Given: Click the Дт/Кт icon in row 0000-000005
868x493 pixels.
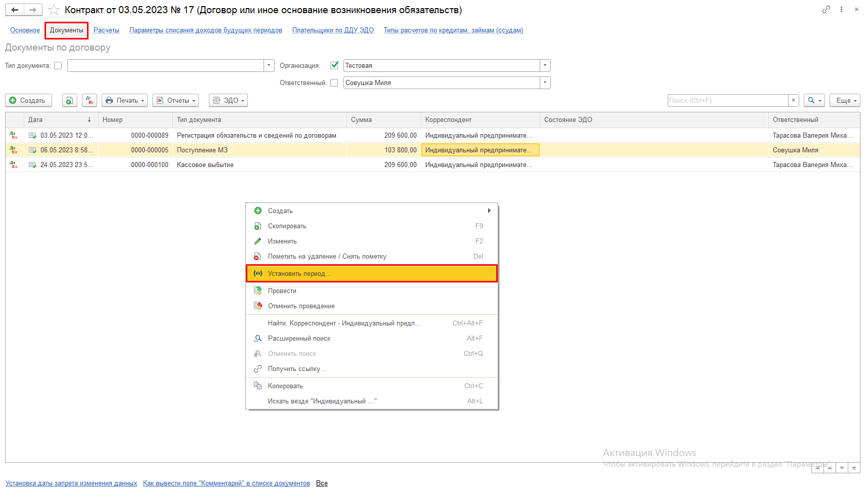Looking at the screenshot, I should (x=14, y=150).
